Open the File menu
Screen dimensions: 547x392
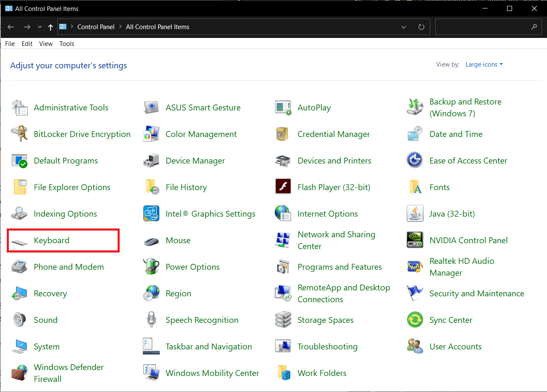click(x=9, y=43)
